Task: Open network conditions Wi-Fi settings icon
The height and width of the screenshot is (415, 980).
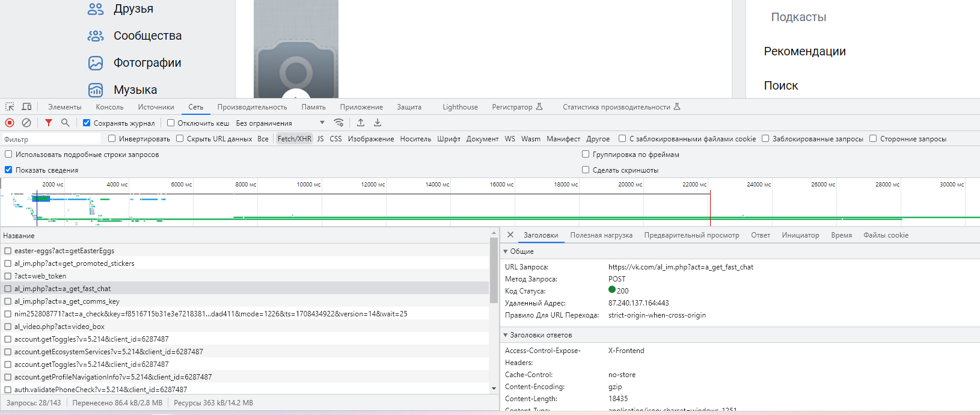Action: click(339, 123)
